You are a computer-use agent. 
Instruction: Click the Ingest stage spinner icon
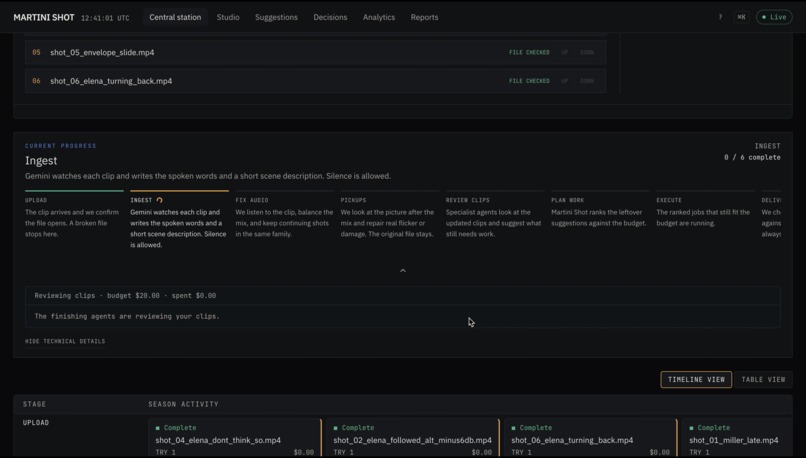(x=159, y=200)
